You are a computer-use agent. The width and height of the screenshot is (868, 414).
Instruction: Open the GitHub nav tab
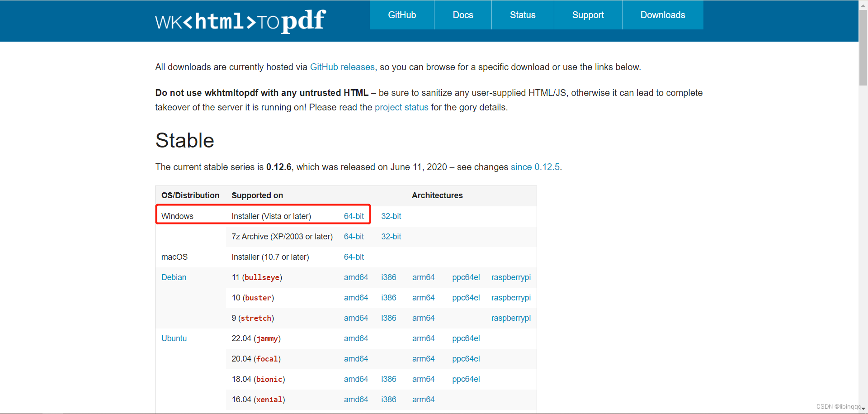point(402,15)
